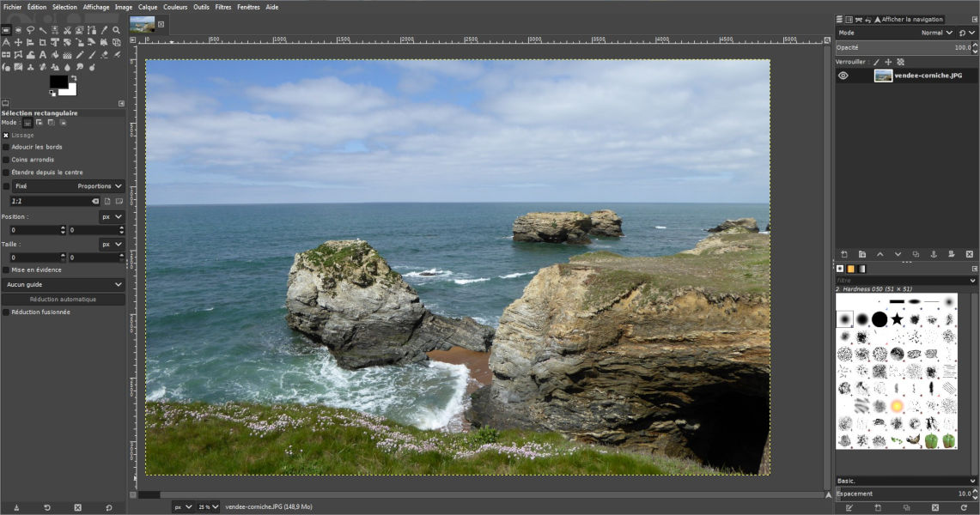Duplicate the current layer

point(916,254)
